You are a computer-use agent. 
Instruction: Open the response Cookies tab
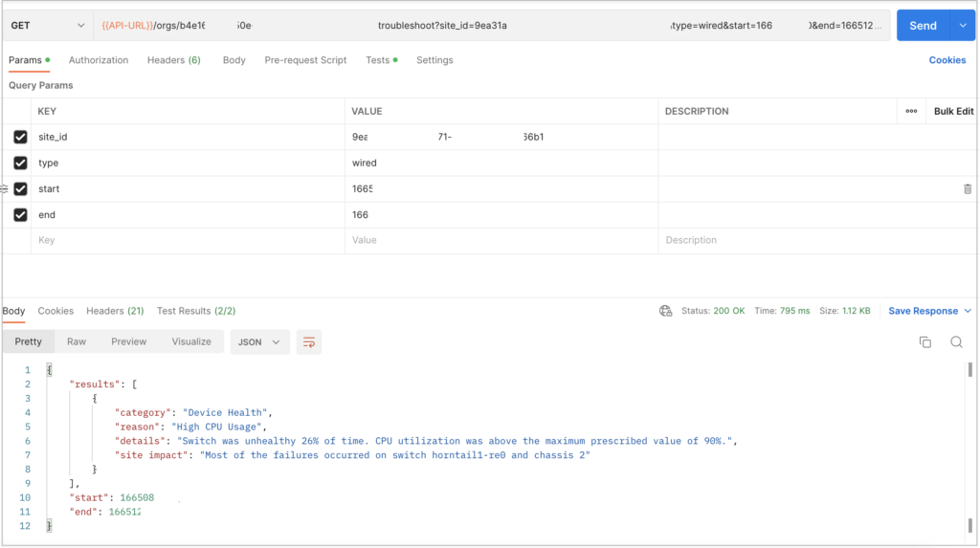point(56,311)
